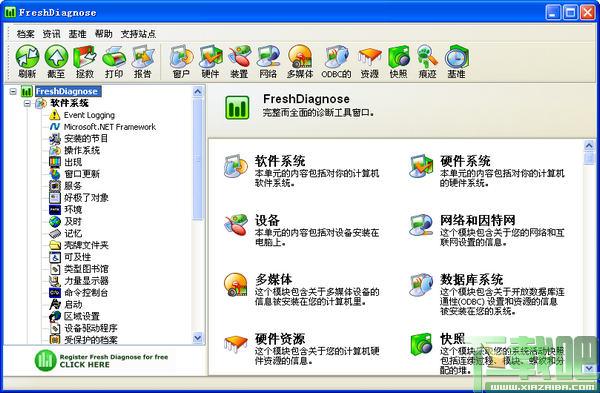Open the 软件系统 heading in content pane
This screenshot has height=393, width=600.
(280, 161)
